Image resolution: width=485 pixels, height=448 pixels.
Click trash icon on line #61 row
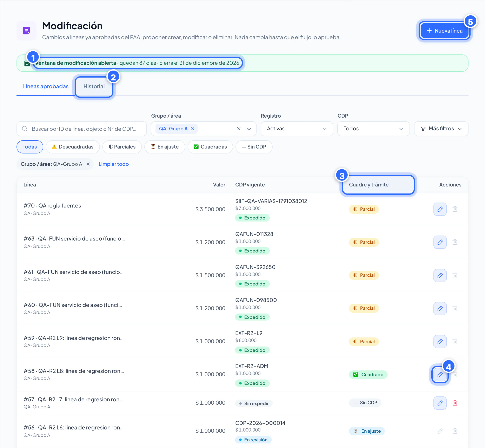tap(455, 275)
